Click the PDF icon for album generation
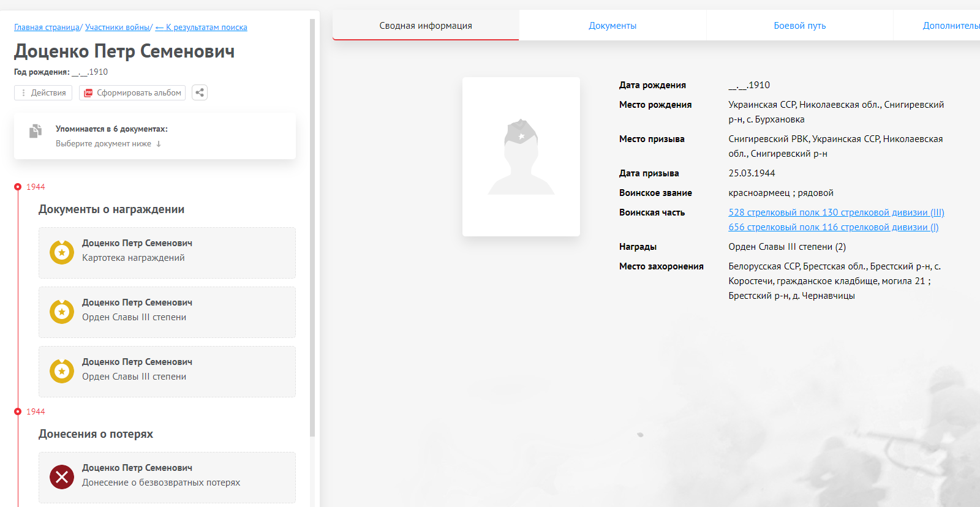980x507 pixels. (x=89, y=93)
